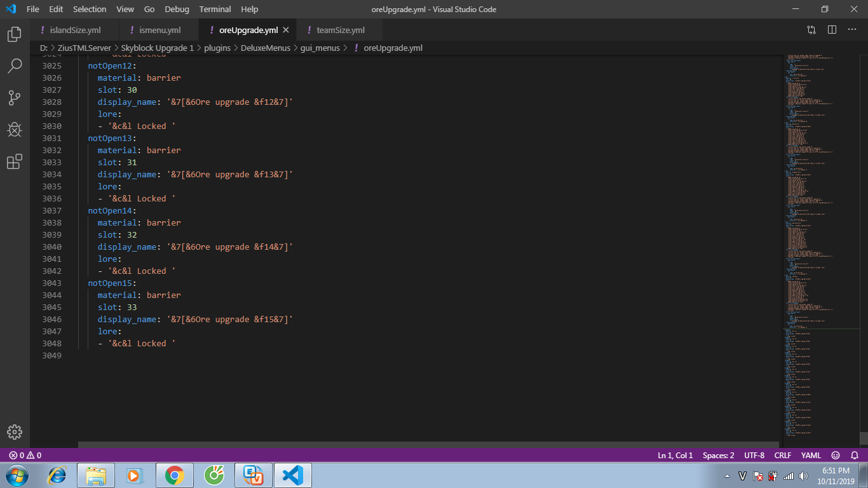The height and width of the screenshot is (488, 868).
Task: Open the Source Control view
Action: point(14,98)
